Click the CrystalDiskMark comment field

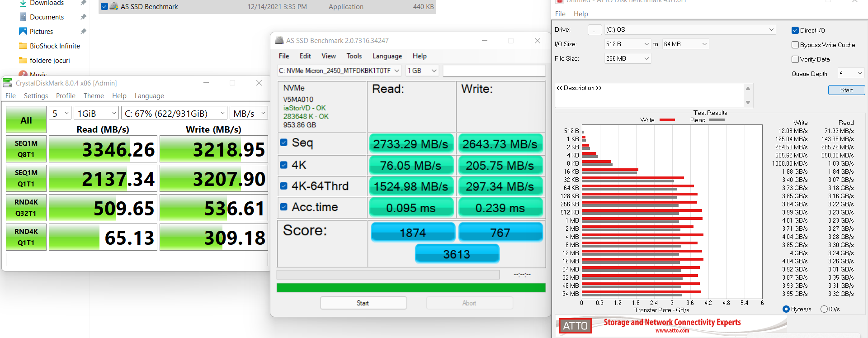coord(137,260)
